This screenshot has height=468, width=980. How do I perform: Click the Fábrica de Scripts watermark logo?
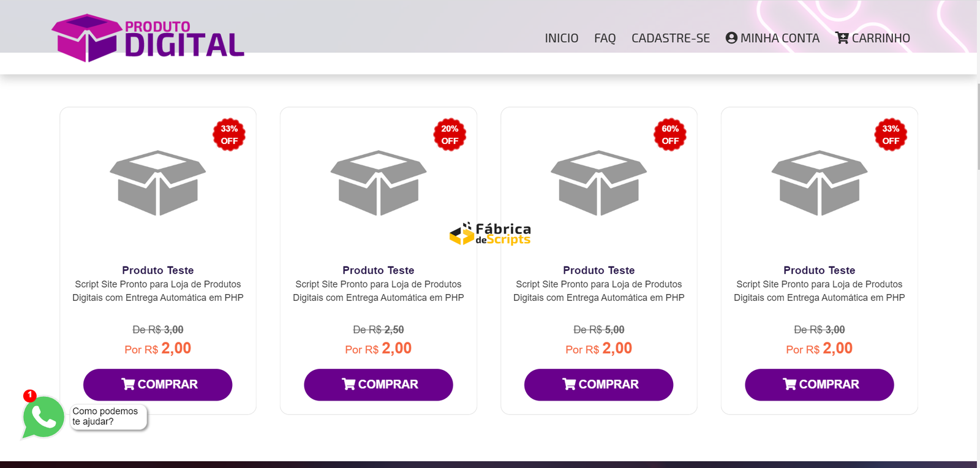491,234
